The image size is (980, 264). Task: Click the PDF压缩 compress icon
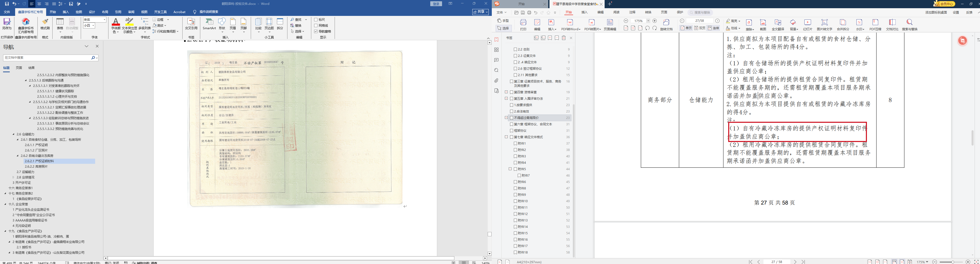pos(875,24)
